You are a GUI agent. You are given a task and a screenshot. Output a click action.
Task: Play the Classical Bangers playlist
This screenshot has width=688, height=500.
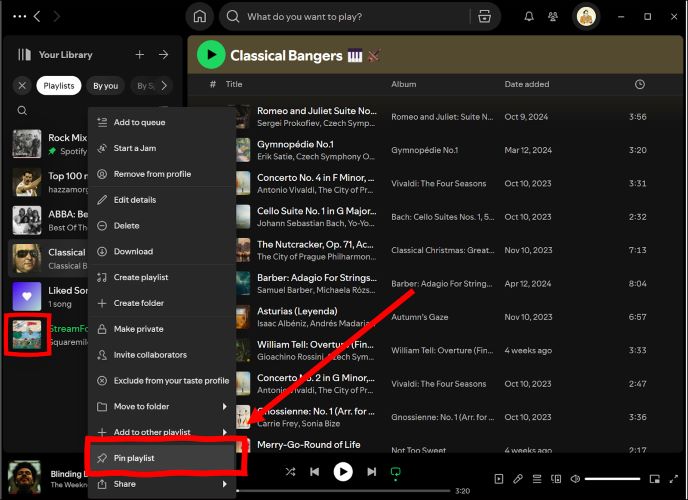click(211, 55)
